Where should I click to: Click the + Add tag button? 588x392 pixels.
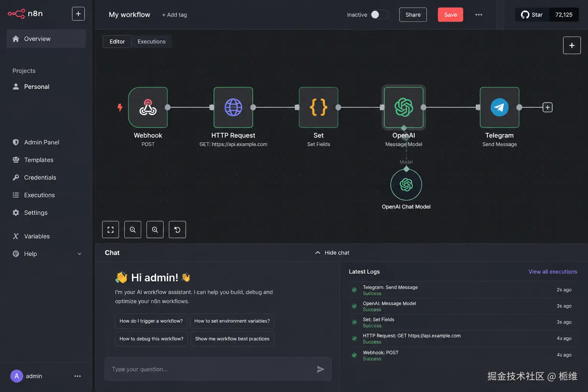[174, 15]
